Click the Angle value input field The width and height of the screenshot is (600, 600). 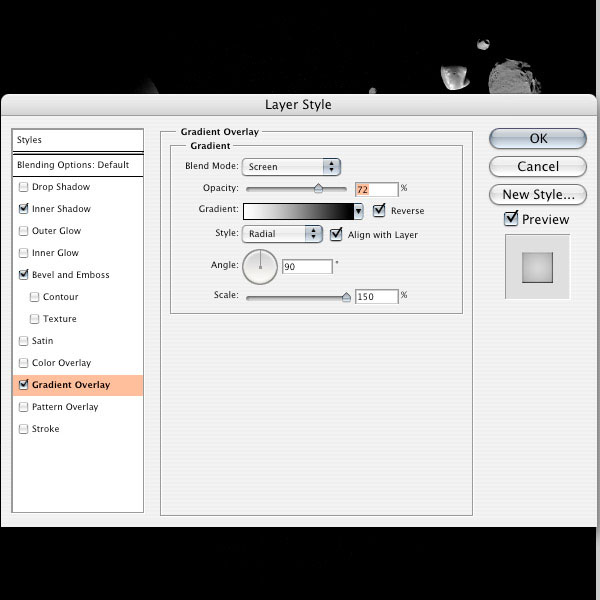tap(307, 267)
